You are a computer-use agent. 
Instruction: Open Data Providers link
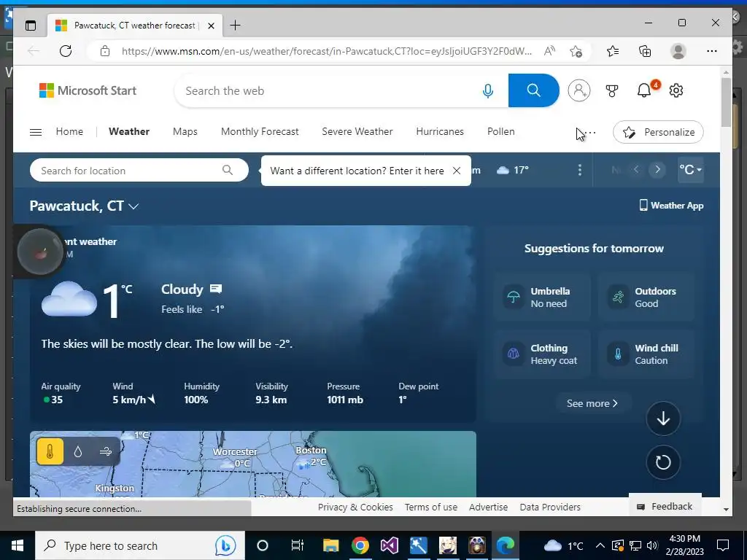[550, 507]
